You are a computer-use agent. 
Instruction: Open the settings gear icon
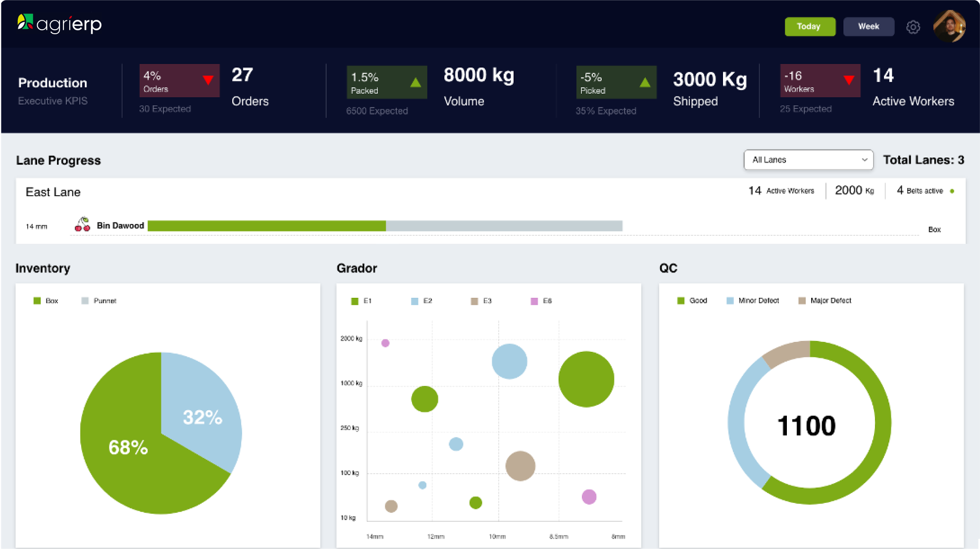tap(913, 27)
